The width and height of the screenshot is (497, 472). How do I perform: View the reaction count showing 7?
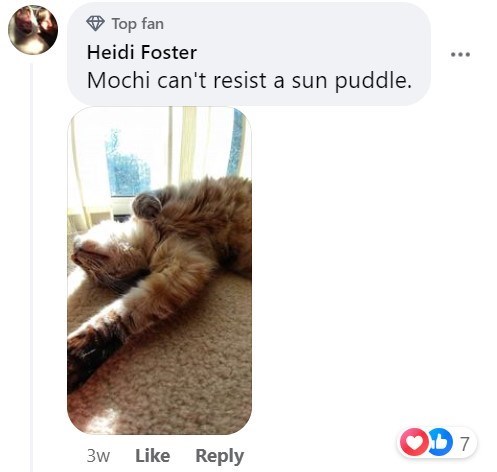(x=465, y=443)
